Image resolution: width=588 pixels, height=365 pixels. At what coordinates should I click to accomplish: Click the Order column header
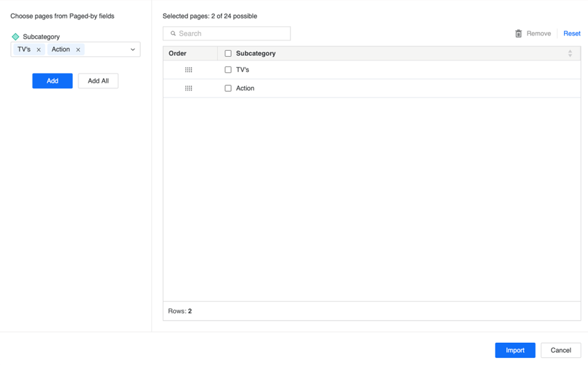[178, 53]
